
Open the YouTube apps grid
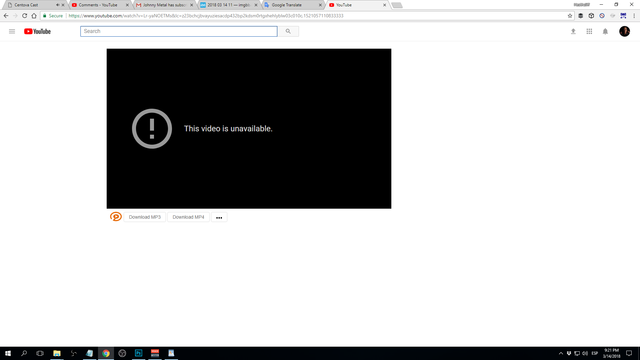(589, 31)
